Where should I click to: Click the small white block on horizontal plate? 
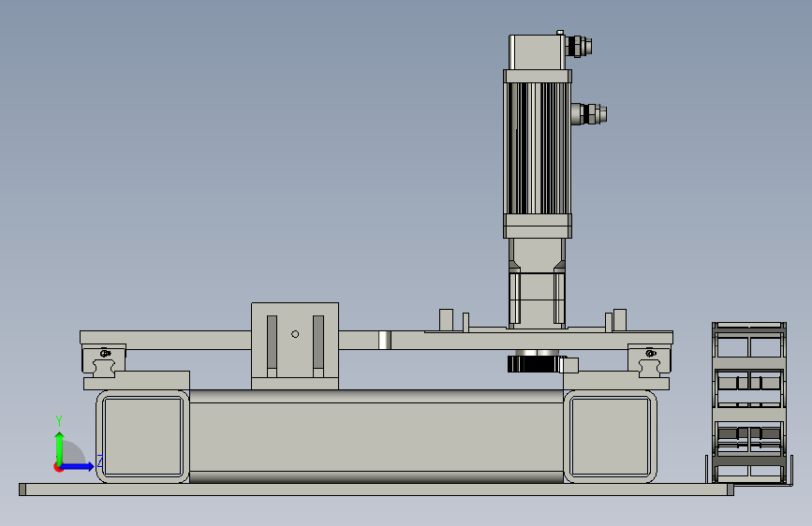coord(385,340)
